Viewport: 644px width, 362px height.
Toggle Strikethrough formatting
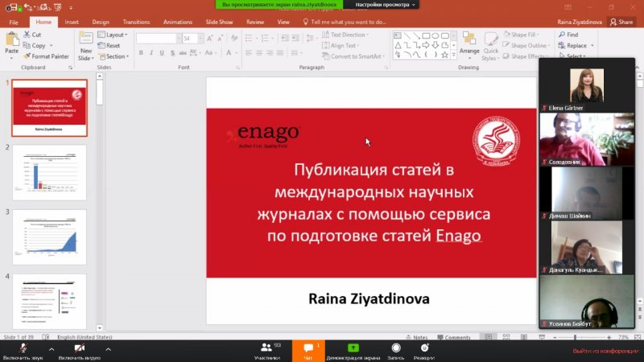click(x=183, y=52)
